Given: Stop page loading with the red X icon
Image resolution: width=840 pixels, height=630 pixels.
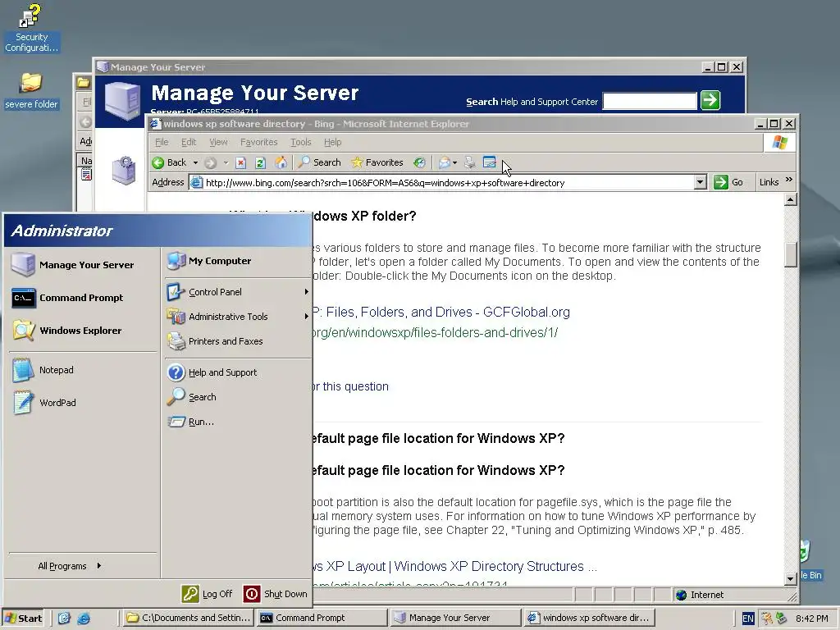Looking at the screenshot, I should point(241,162).
